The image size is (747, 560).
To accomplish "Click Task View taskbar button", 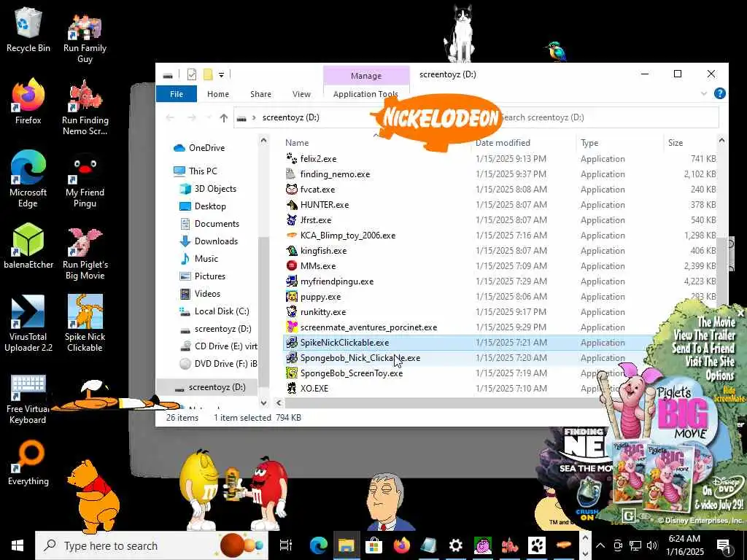I will point(286,545).
